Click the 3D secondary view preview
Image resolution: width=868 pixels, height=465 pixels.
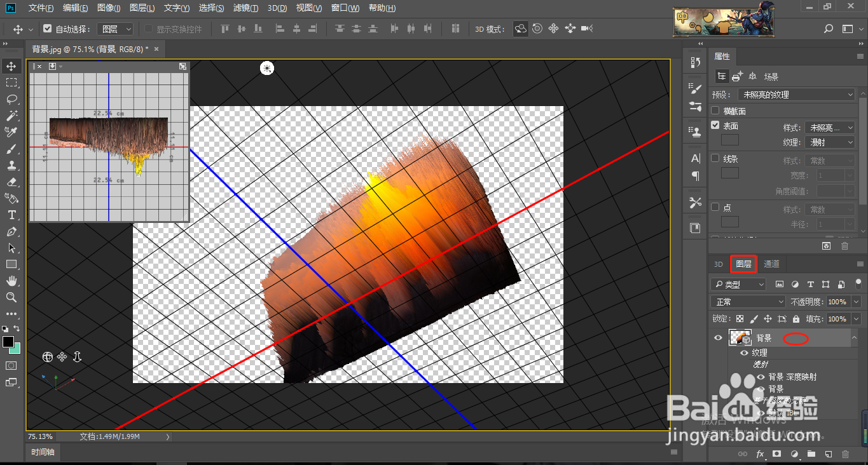click(109, 146)
